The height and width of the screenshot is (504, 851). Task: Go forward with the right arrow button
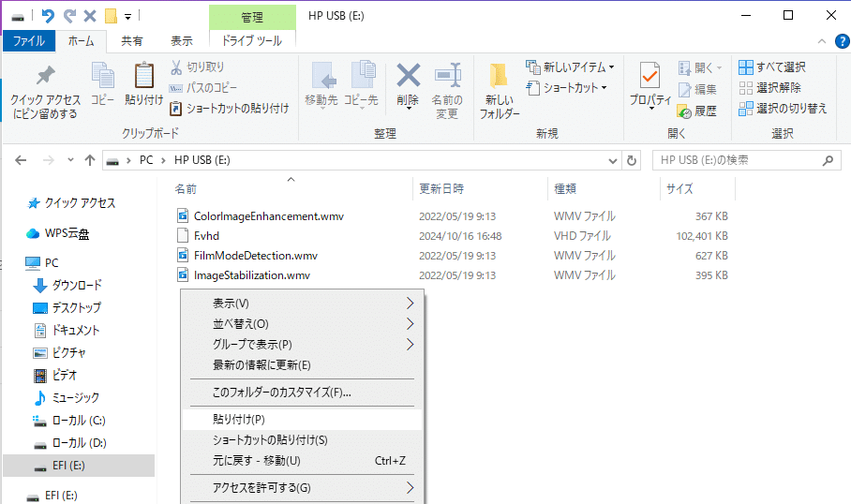pyautogui.click(x=49, y=160)
